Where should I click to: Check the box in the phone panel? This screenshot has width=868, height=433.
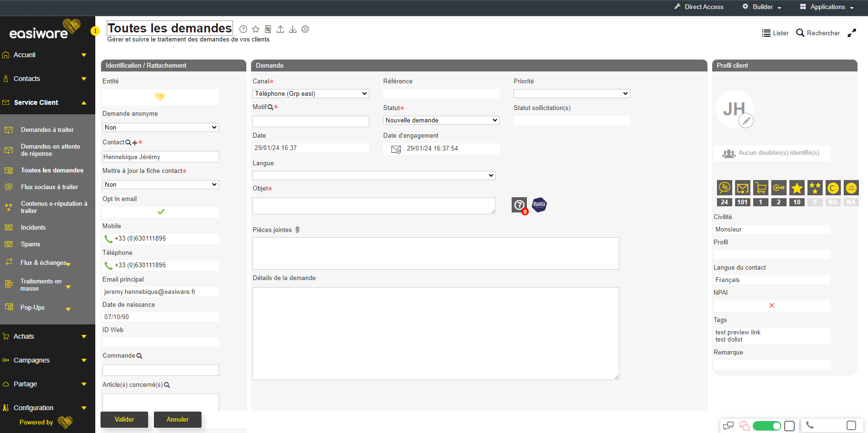(x=851, y=425)
